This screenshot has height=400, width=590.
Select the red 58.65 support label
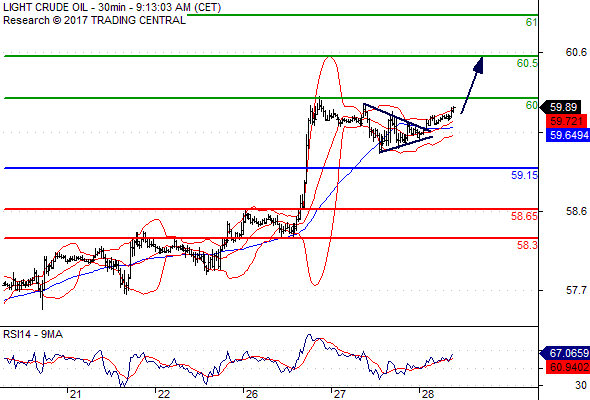[525, 216]
